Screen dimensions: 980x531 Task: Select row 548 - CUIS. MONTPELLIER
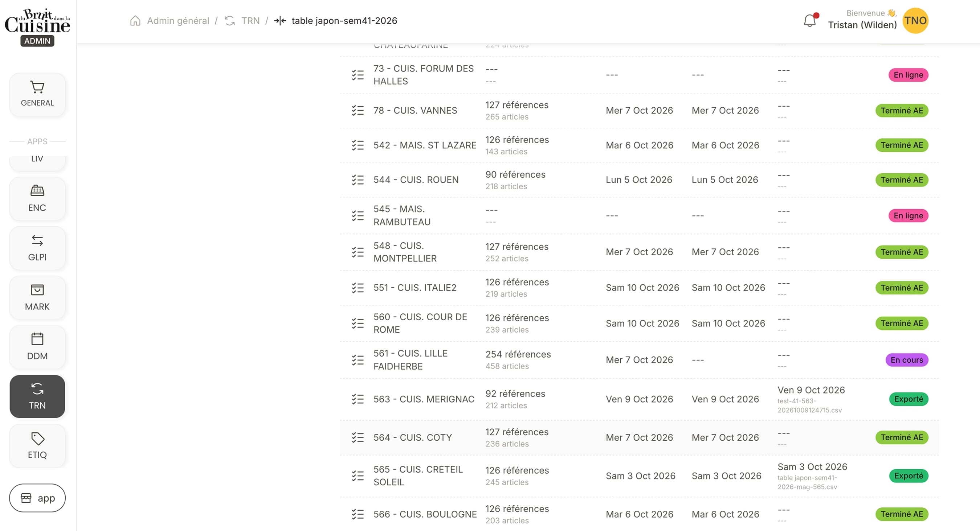point(639,252)
